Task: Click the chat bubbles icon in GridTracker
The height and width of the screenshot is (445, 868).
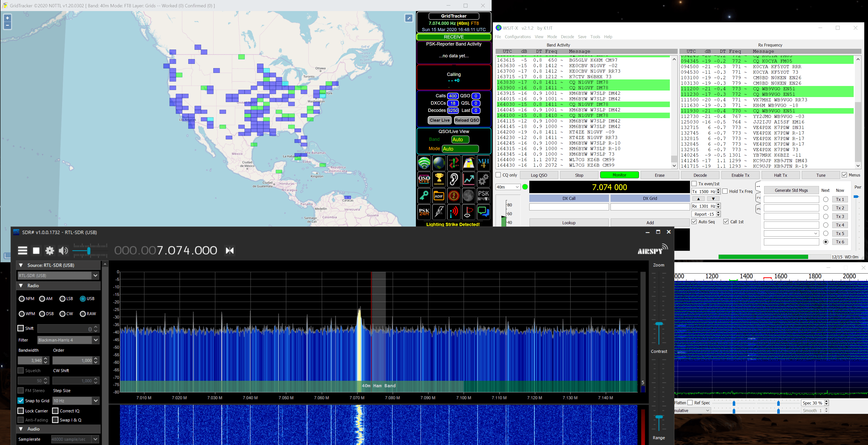Action: (483, 212)
